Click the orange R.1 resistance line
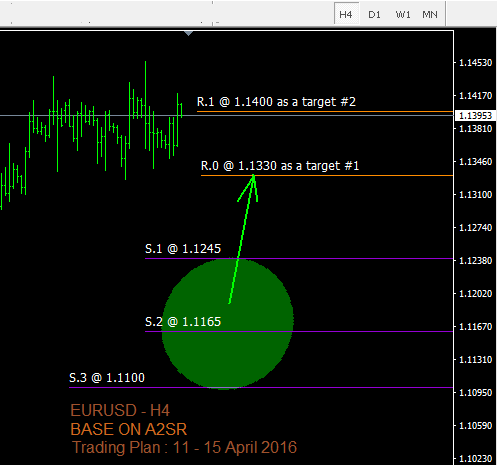Screen dimensions: 497x465 [325, 111]
